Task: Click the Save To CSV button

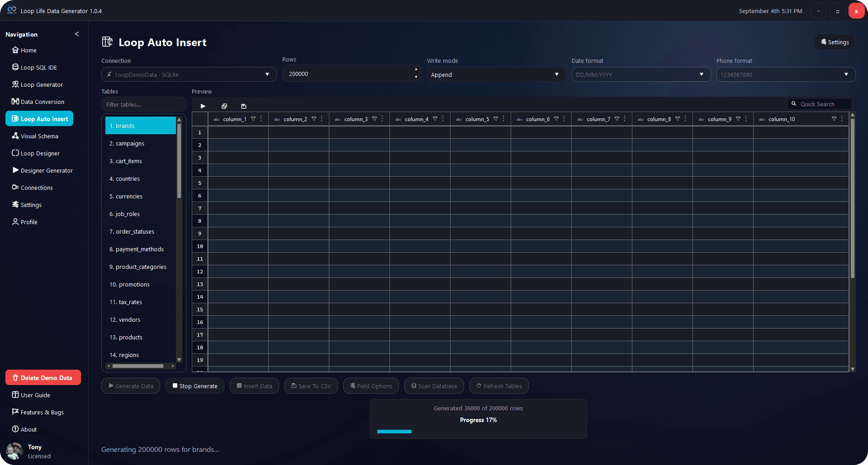Action: pyautogui.click(x=311, y=386)
